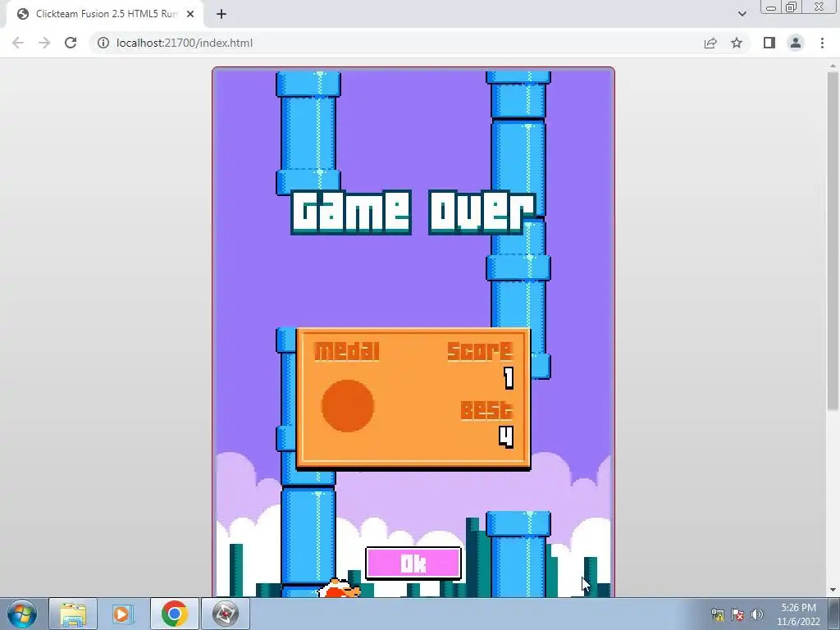840x630 pixels.
Task: Click the best score value 4
Action: 506,436
